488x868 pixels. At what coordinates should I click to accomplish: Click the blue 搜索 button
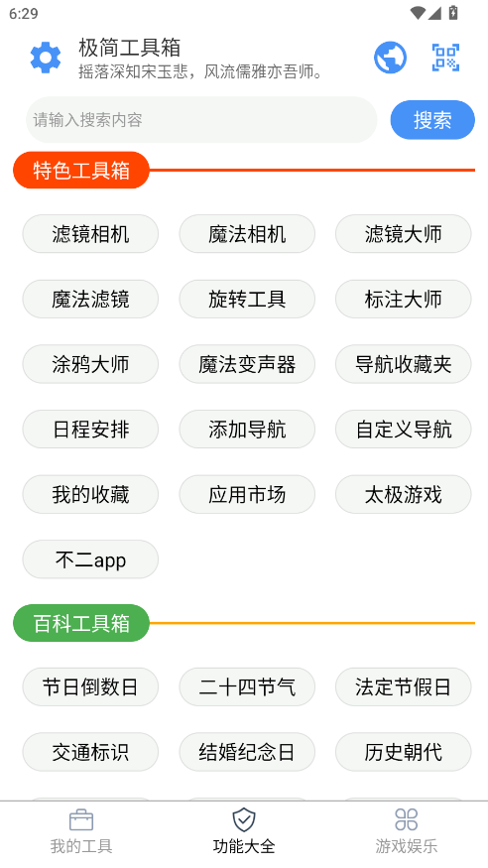(x=432, y=120)
